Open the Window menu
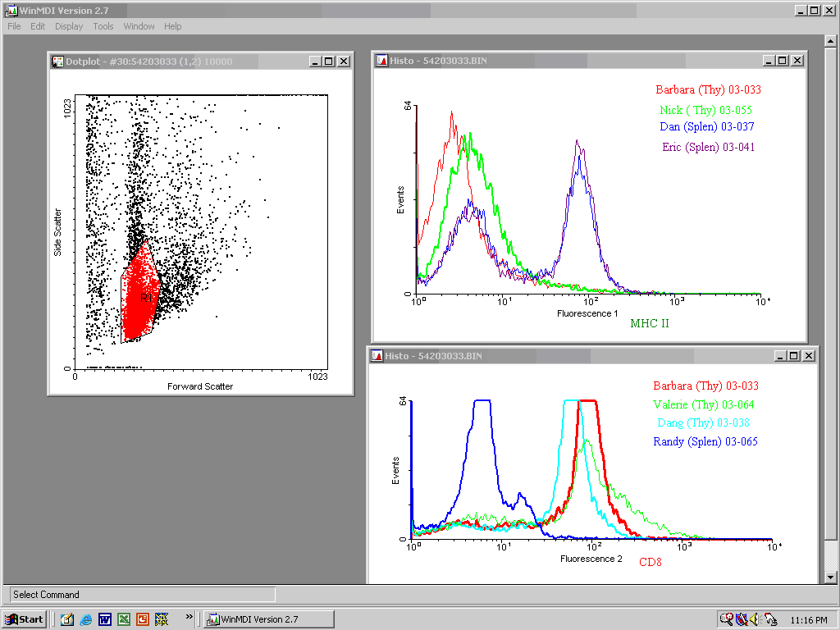 139,26
